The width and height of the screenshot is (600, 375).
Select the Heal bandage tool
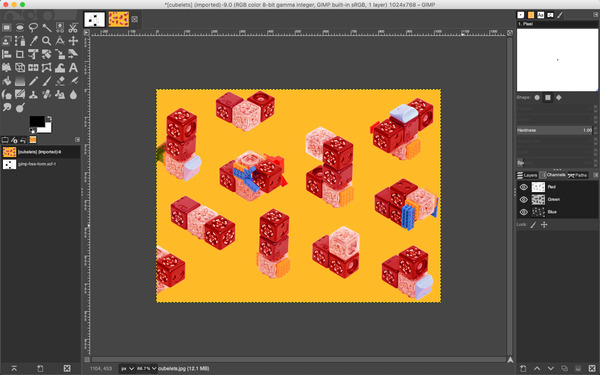pos(47,94)
